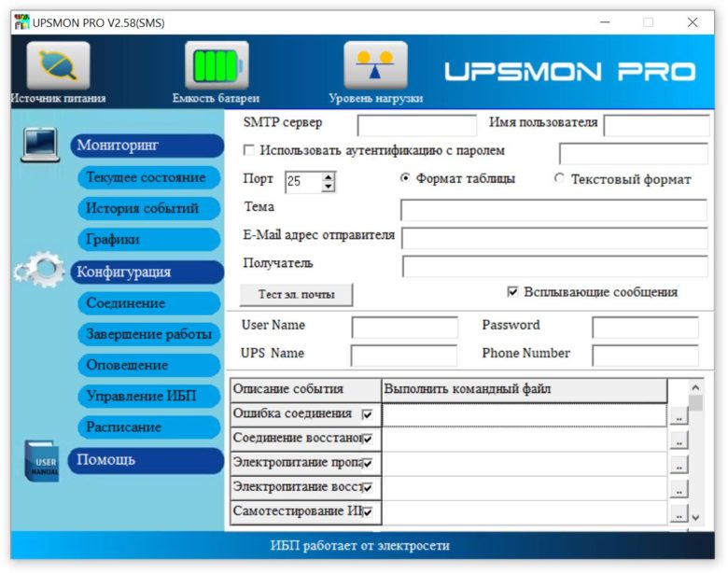This screenshot has height=573, width=728.
Task: Click the laptop monitoring icon
Action: [x=40, y=145]
